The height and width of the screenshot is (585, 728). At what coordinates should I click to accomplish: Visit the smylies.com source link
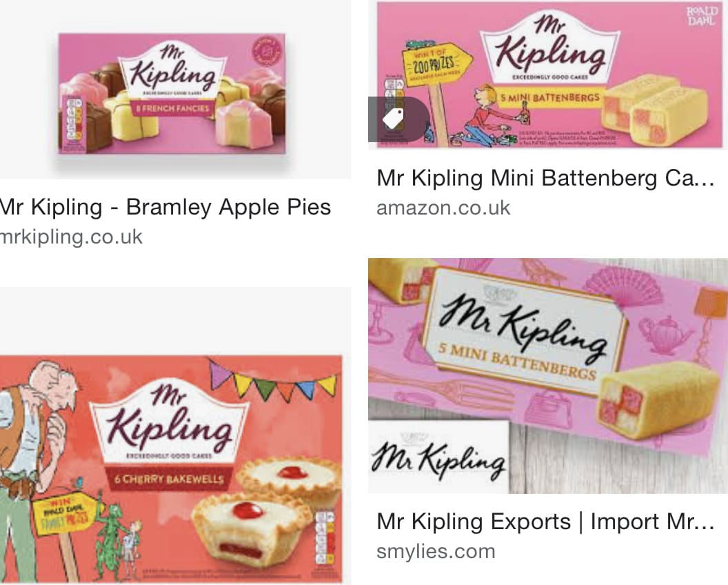click(x=436, y=552)
